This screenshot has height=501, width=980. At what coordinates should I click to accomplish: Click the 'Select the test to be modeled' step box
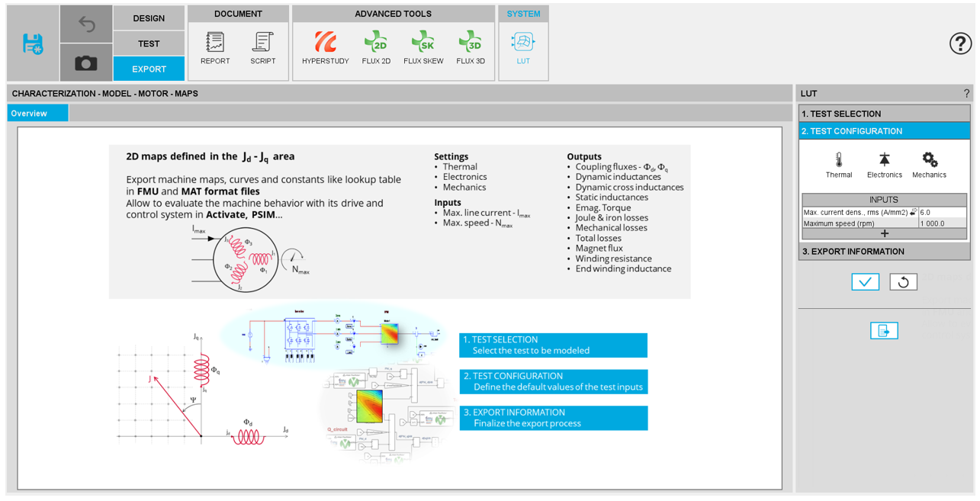(554, 345)
